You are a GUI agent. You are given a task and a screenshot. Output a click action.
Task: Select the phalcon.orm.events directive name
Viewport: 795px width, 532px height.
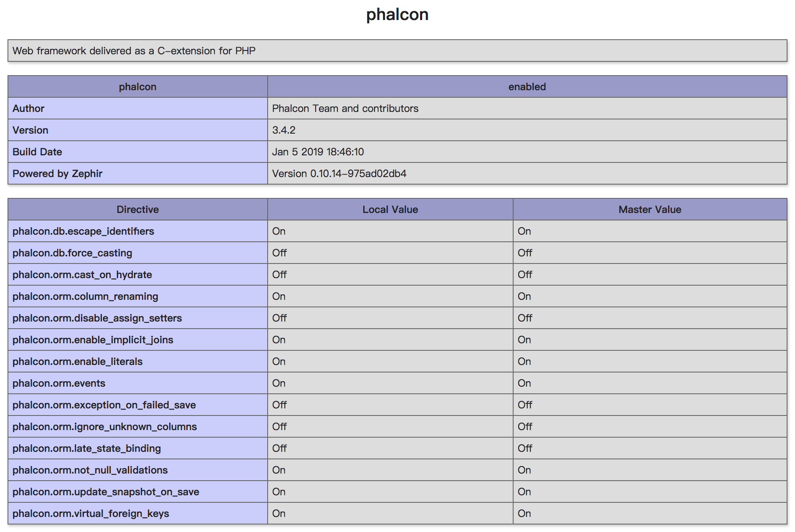click(59, 383)
